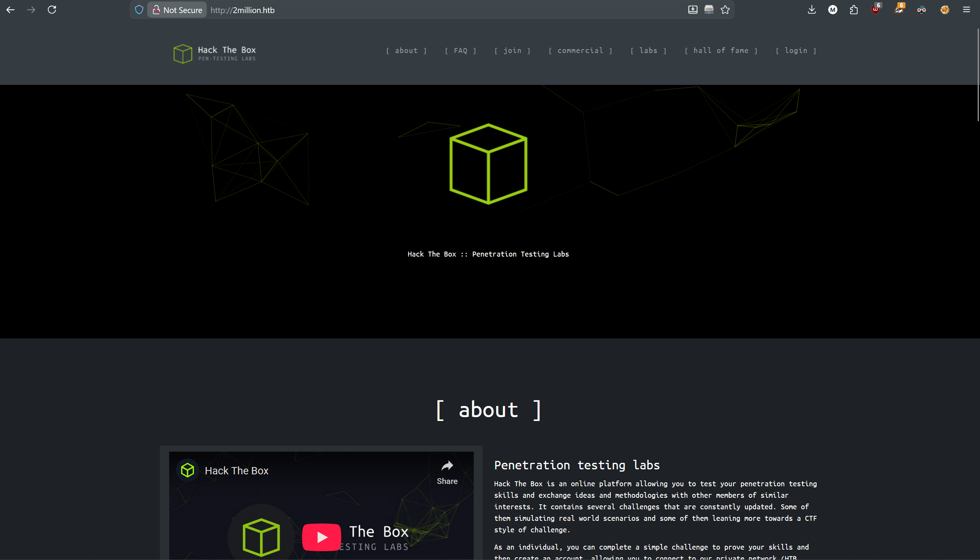Open the Extensions puzzle-piece menu
This screenshot has height=560, width=980.
(x=854, y=10)
